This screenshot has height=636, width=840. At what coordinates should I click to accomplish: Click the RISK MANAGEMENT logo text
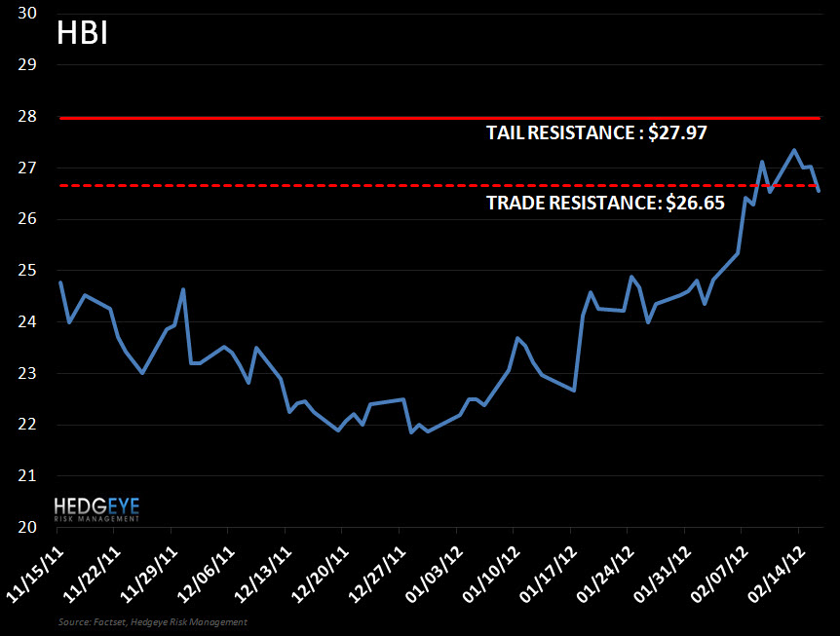(x=96, y=518)
